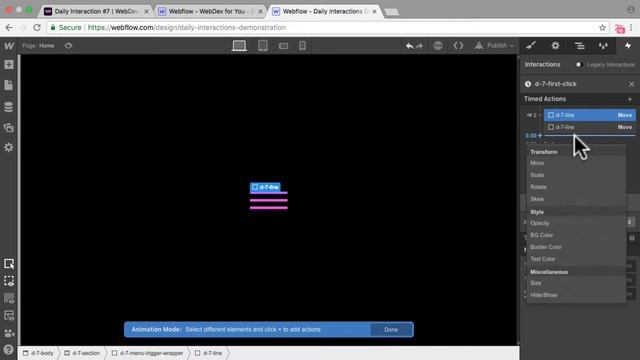
Task: Open the Style panel brush tab
Action: click(531, 46)
